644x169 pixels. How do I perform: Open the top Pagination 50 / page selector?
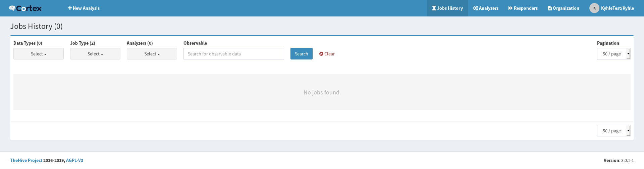(x=613, y=54)
